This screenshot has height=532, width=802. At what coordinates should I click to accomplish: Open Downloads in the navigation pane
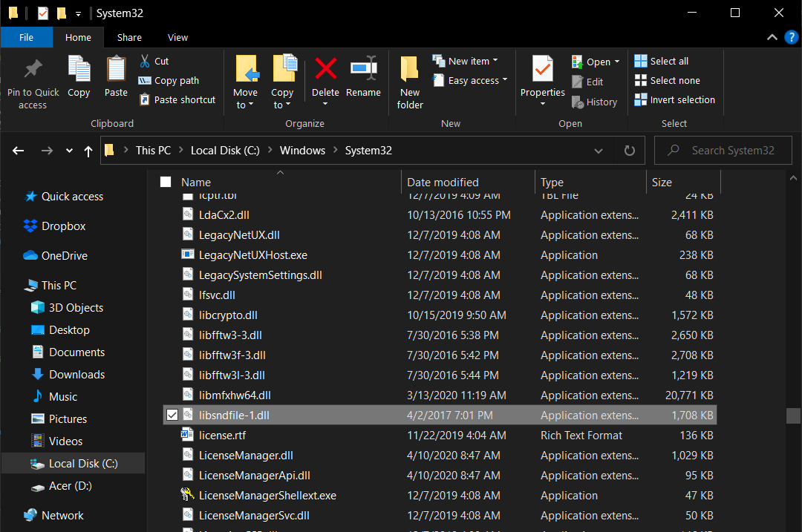pos(68,374)
